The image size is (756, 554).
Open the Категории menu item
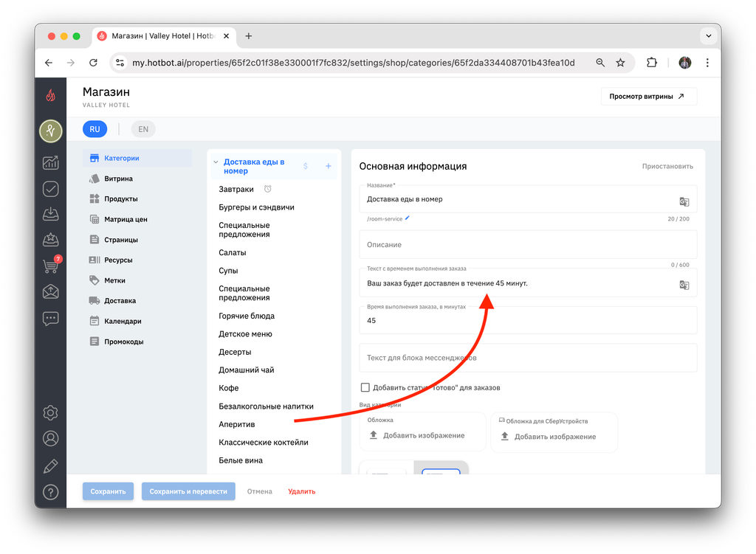click(x=137, y=158)
